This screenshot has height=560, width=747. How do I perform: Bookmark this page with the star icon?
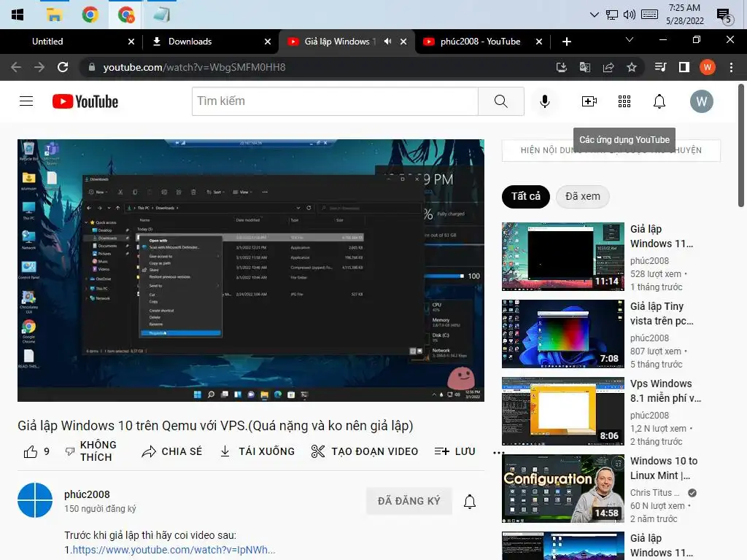coord(632,67)
